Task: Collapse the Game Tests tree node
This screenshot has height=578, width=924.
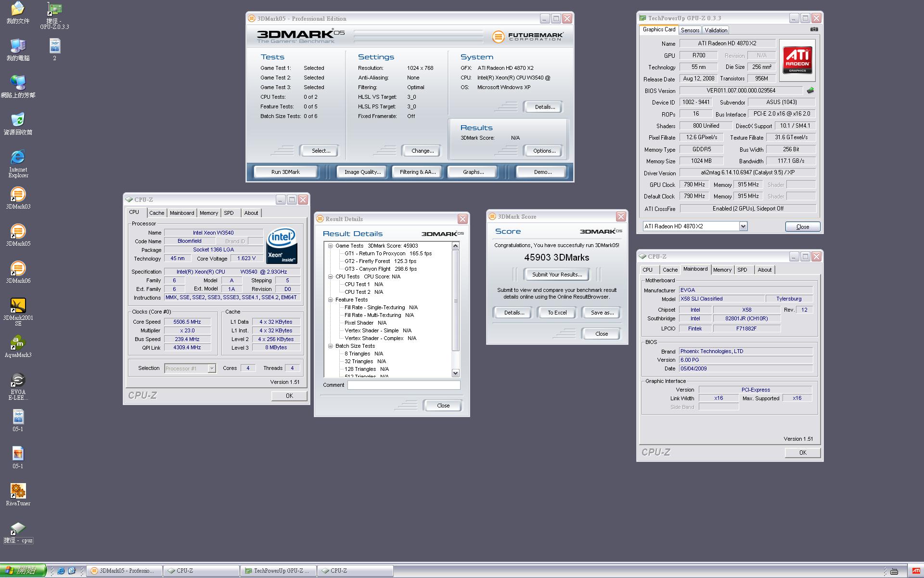Action: [331, 246]
